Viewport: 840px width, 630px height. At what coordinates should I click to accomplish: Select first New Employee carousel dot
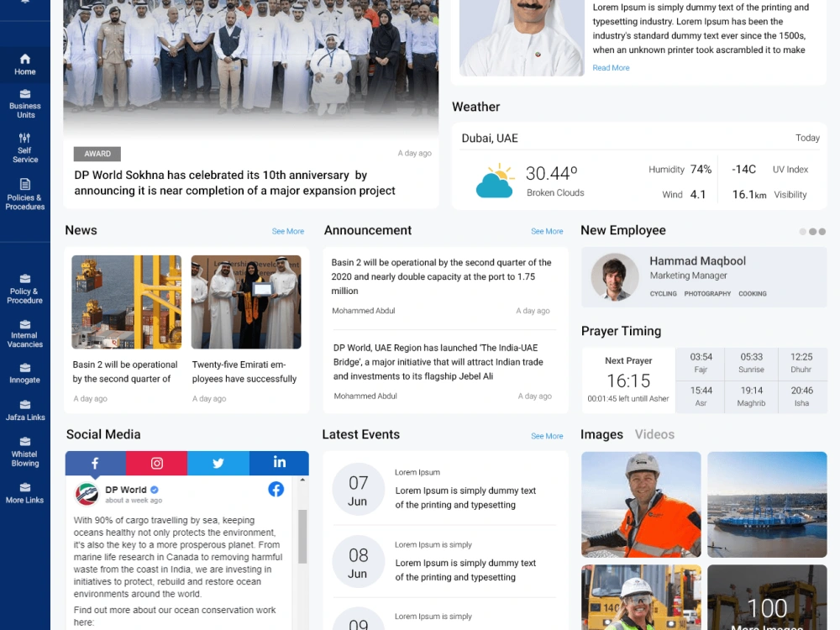coord(802,232)
